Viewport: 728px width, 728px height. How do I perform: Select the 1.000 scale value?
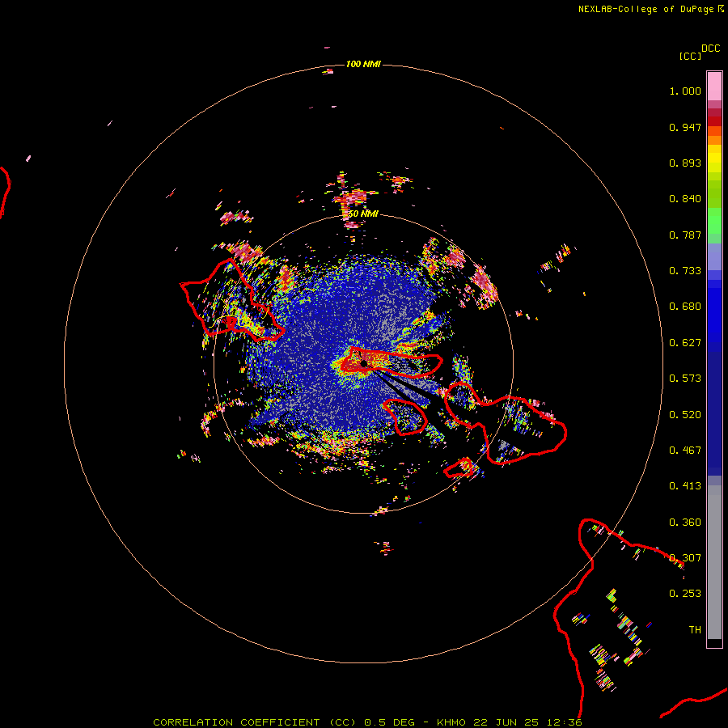tap(685, 91)
